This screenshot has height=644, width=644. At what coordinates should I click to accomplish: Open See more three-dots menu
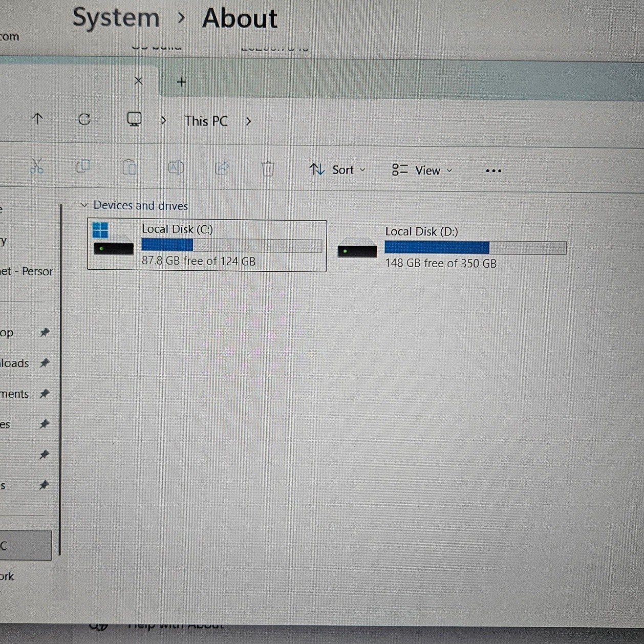coord(493,170)
